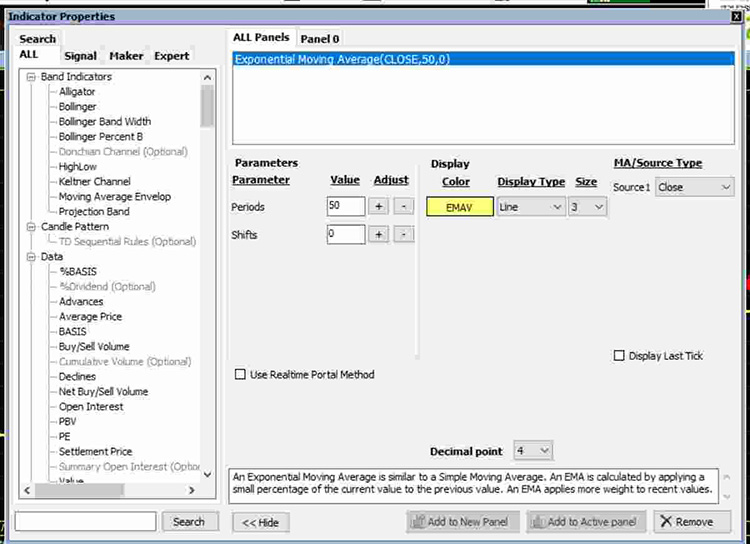Increase the Shifts value with plus
Screen dimensions: 750x544
click(379, 234)
